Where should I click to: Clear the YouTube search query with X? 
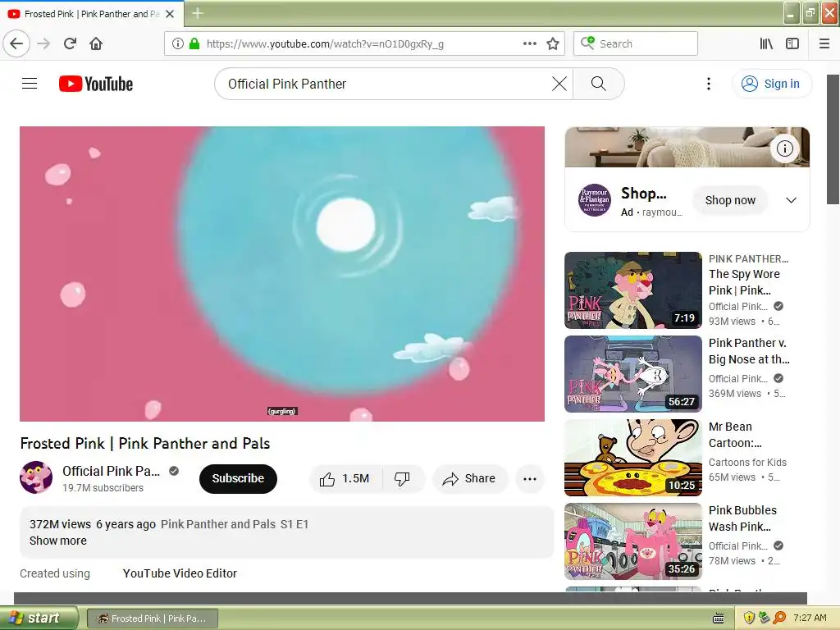tap(559, 84)
